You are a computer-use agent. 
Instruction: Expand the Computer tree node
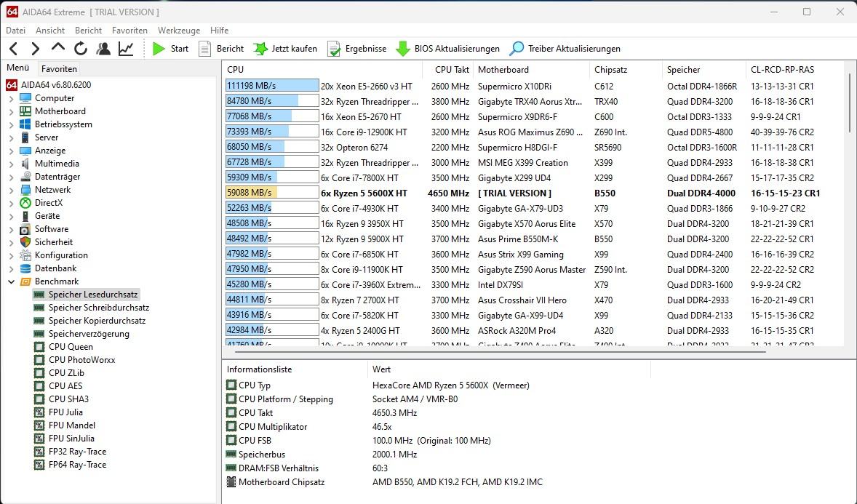(11, 98)
